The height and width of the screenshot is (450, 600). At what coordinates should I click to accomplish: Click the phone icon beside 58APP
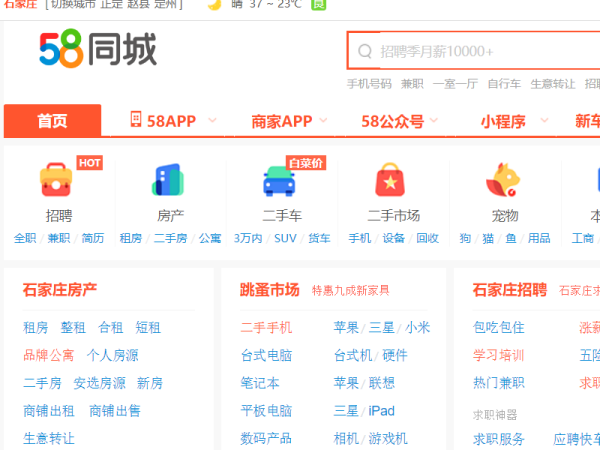tap(135, 119)
